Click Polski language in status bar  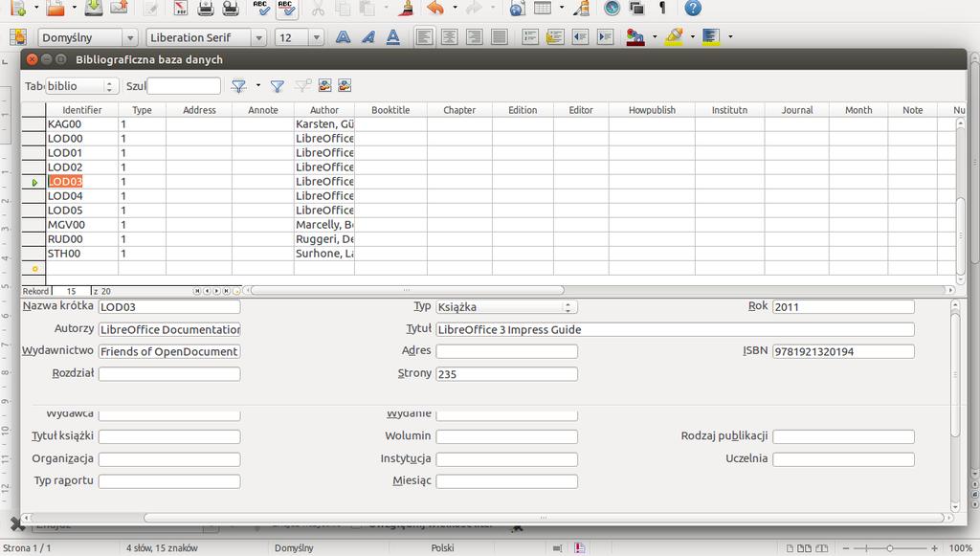tap(442, 548)
